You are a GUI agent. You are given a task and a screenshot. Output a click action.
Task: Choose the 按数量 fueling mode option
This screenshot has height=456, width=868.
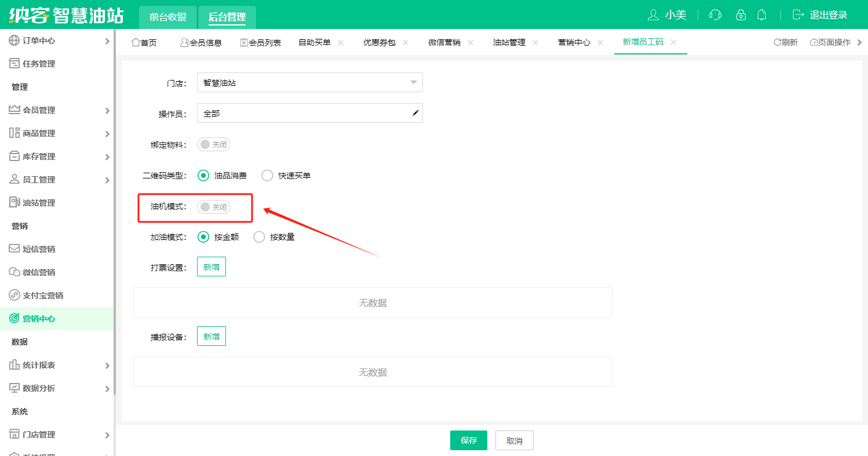[x=259, y=236]
